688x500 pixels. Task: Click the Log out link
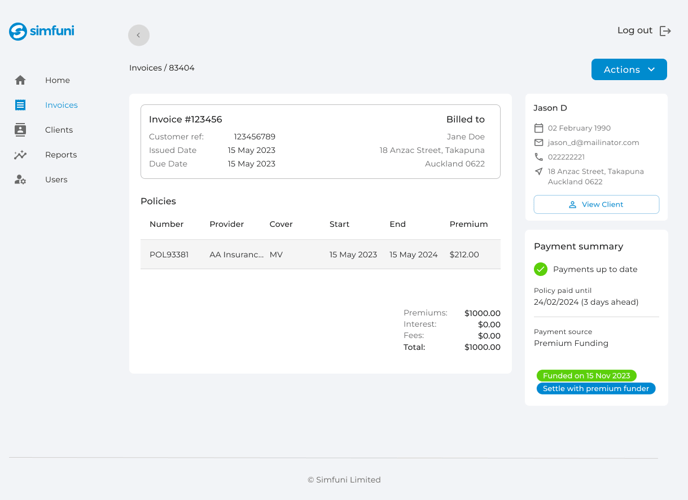coord(634,31)
